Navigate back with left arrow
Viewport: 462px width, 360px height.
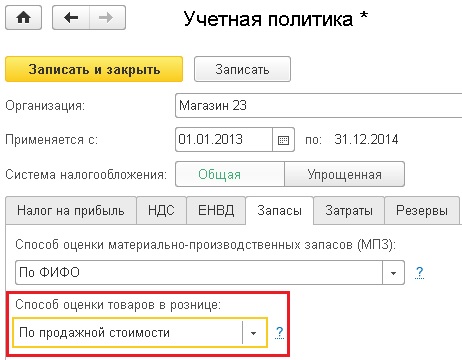(71, 18)
